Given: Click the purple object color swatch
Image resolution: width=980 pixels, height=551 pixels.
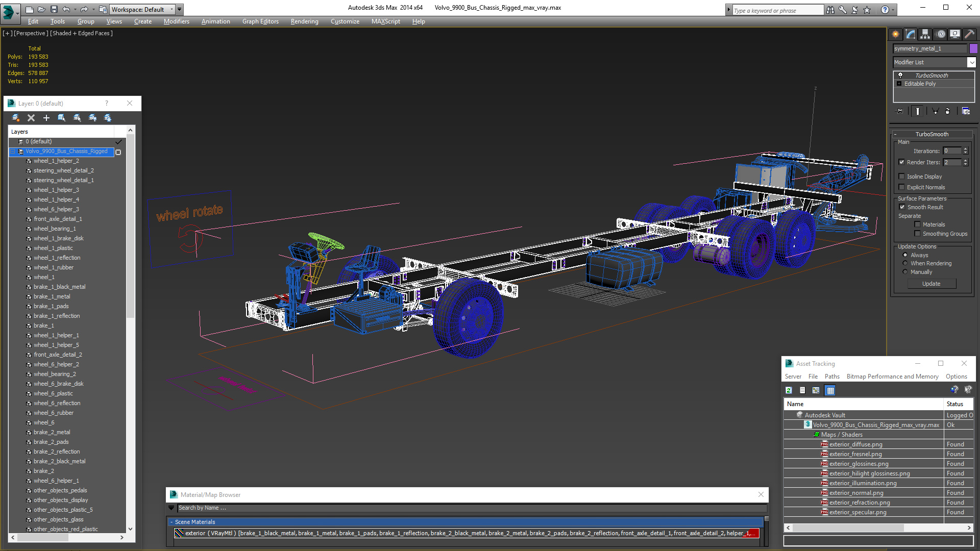Looking at the screenshot, I should pos(973,48).
